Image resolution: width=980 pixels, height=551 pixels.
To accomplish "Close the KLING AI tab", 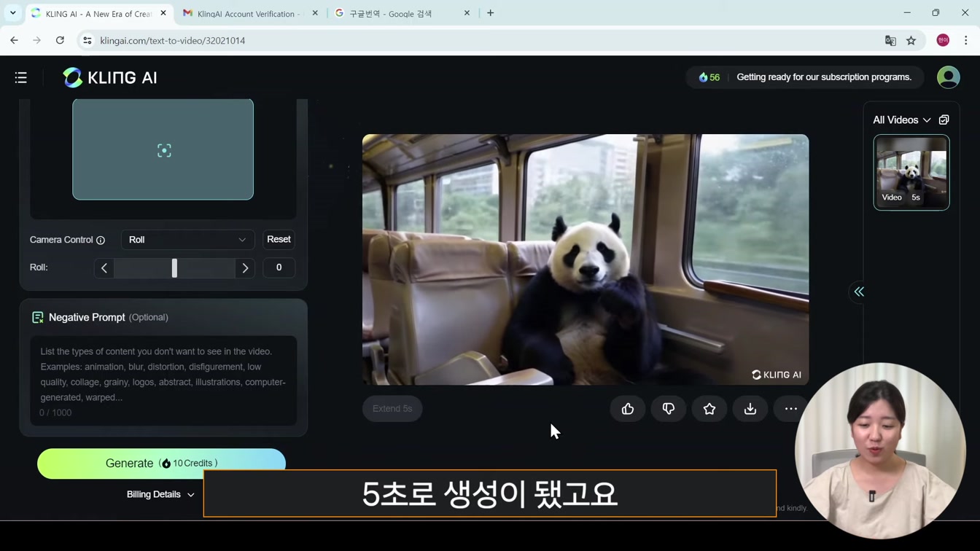I will pyautogui.click(x=163, y=13).
